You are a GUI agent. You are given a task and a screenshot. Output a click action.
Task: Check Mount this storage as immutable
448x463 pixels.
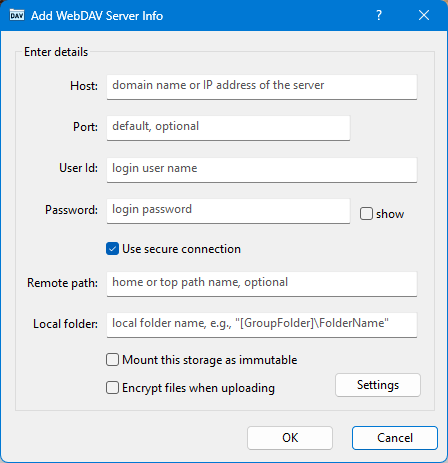(x=112, y=360)
